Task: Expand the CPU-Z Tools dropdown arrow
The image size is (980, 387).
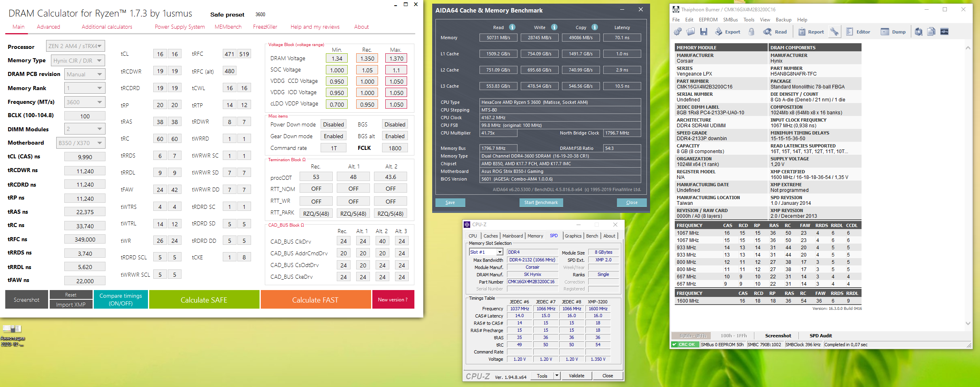Action: (x=557, y=376)
